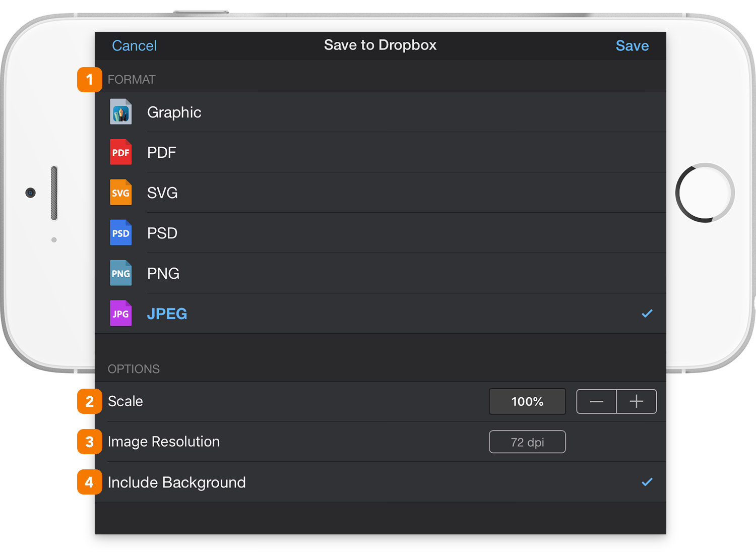
Task: Select the PDF format label
Action: [162, 152]
